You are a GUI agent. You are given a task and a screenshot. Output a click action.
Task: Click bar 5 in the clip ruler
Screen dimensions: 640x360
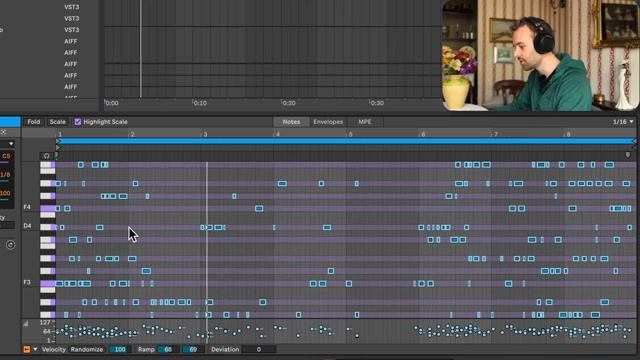(x=350, y=134)
